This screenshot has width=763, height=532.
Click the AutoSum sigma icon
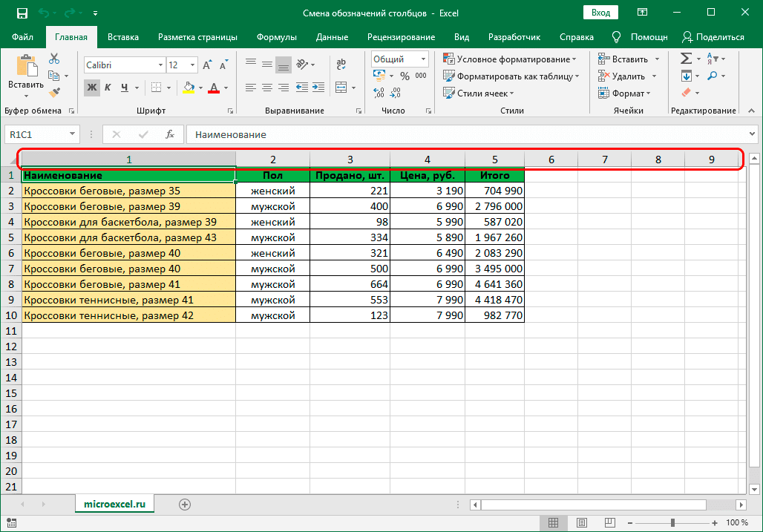684,57
